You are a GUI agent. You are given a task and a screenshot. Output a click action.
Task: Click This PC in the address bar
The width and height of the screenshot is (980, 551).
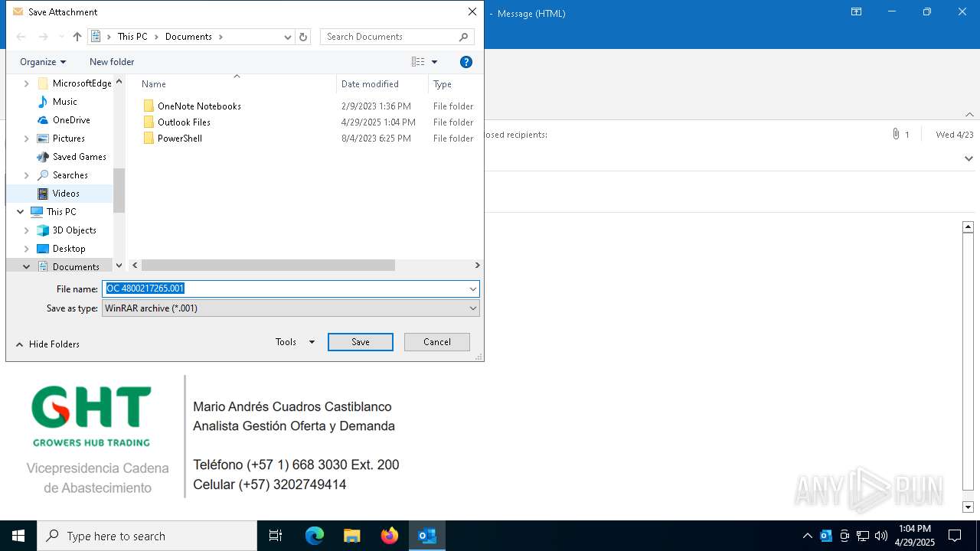[x=132, y=37]
